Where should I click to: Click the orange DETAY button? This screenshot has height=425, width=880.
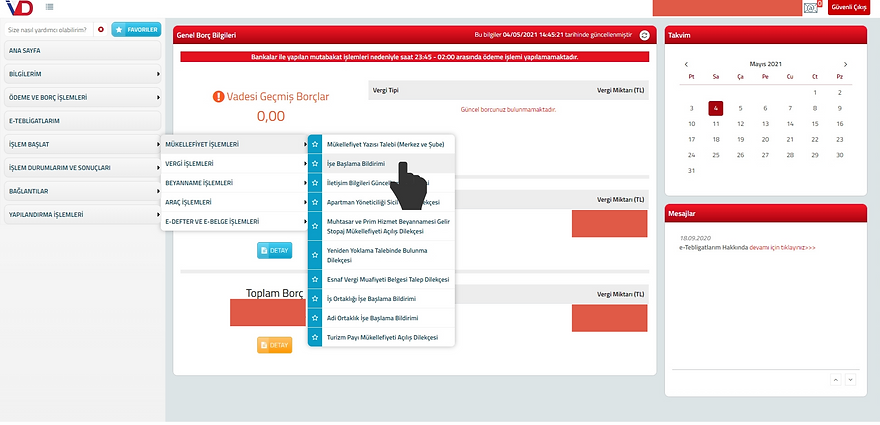[274, 345]
